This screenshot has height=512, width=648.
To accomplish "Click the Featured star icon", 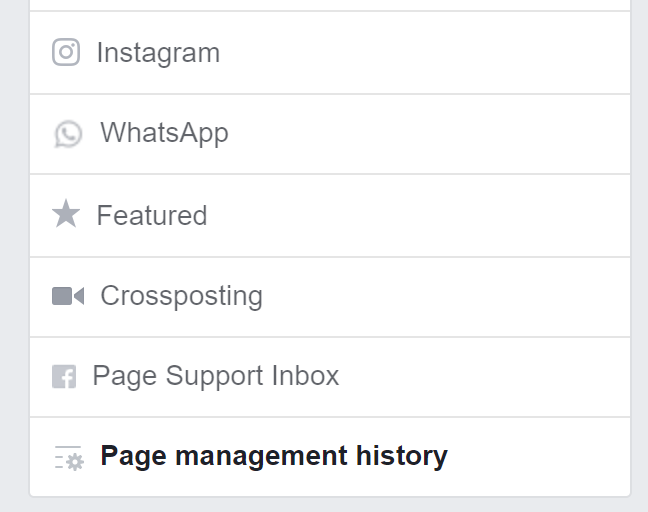I will click(x=66, y=214).
